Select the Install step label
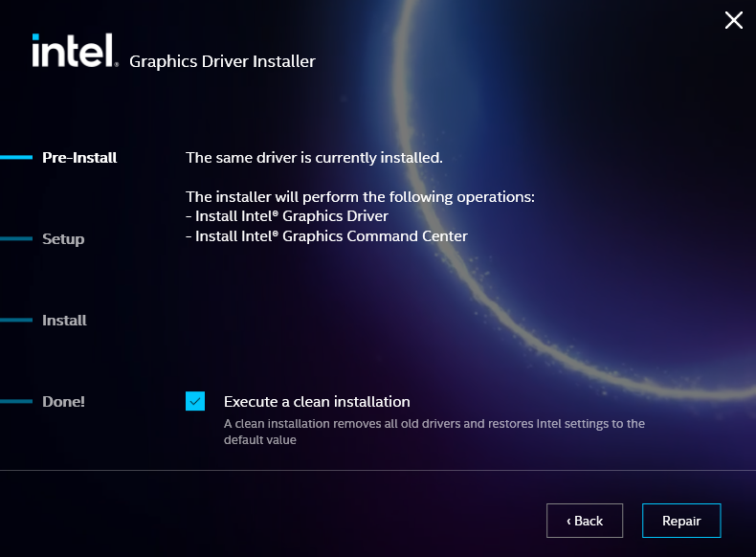The width and height of the screenshot is (756, 557). pyautogui.click(x=64, y=321)
